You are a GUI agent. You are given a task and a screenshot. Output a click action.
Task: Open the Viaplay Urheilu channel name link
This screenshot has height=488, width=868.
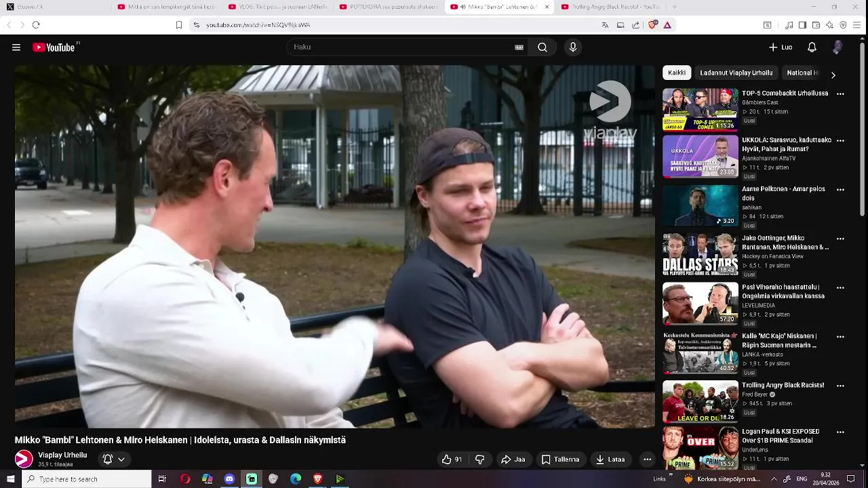tap(62, 455)
